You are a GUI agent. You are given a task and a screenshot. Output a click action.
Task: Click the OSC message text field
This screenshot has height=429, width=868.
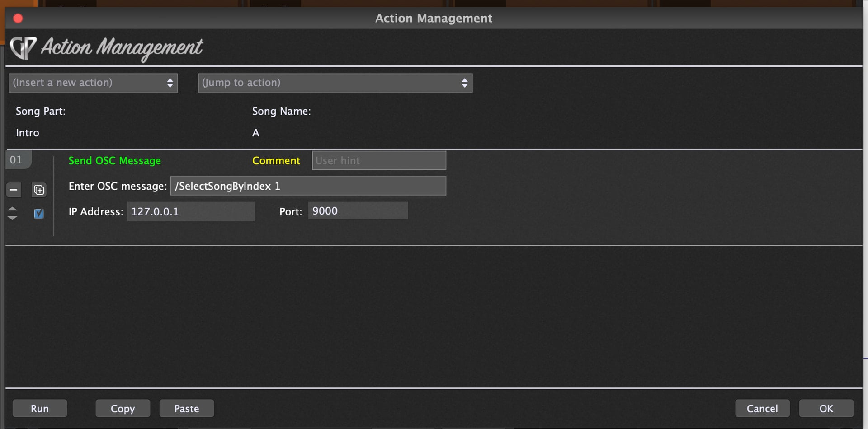(308, 186)
